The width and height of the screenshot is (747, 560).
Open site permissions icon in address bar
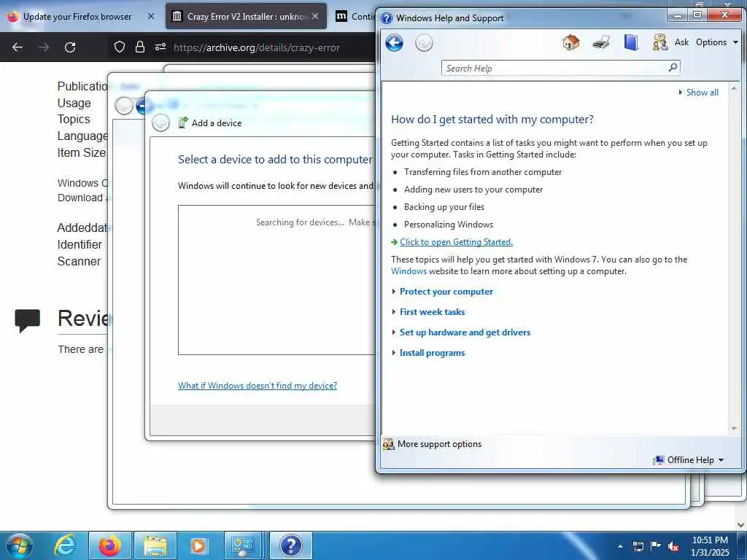tap(160, 47)
